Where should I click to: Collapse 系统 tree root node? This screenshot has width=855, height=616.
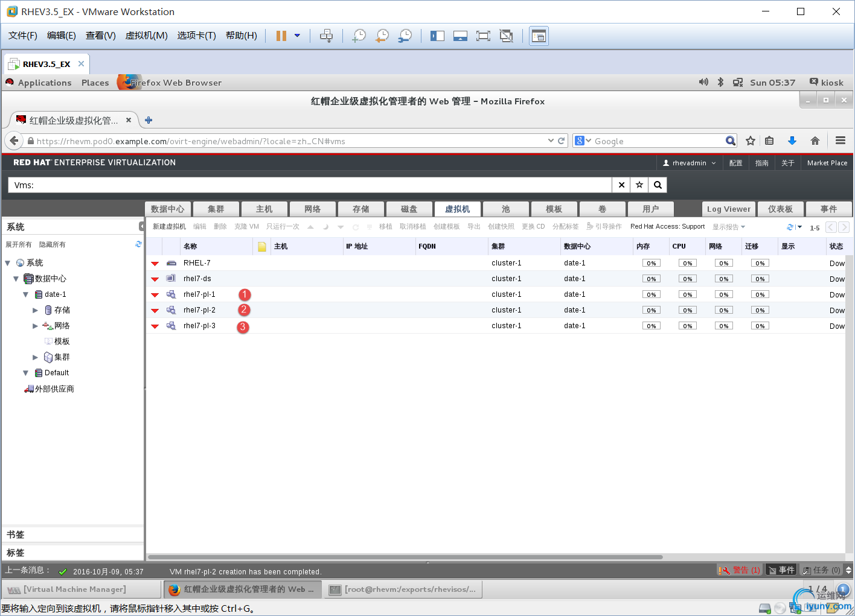click(8, 263)
